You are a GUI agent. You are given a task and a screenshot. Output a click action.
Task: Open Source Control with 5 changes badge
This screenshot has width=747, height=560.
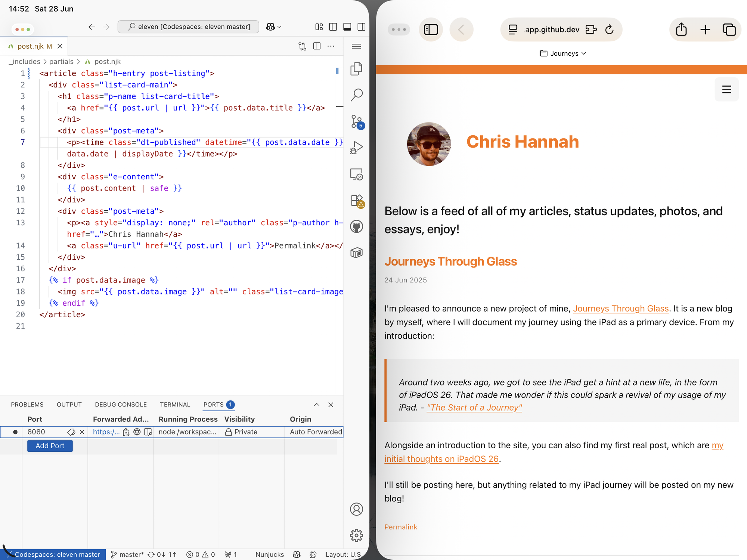click(x=356, y=122)
